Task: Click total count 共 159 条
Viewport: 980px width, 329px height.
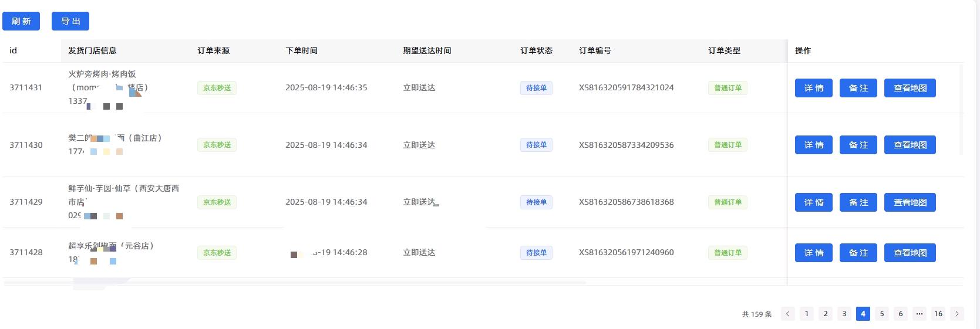Action: [x=757, y=314]
